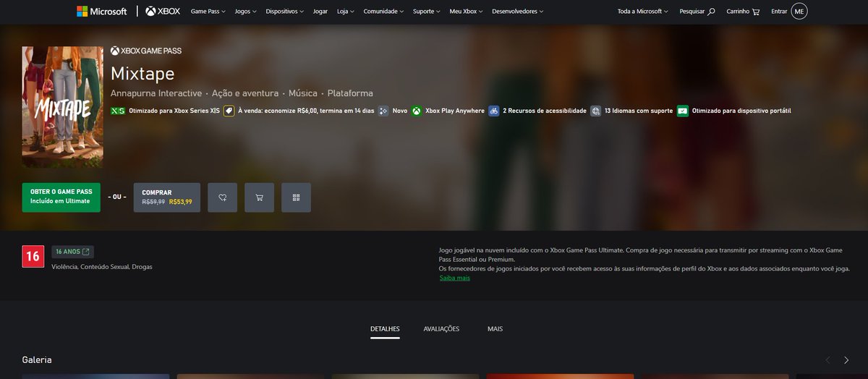Click the Mixtape game title
The image size is (868, 379).
[142, 74]
